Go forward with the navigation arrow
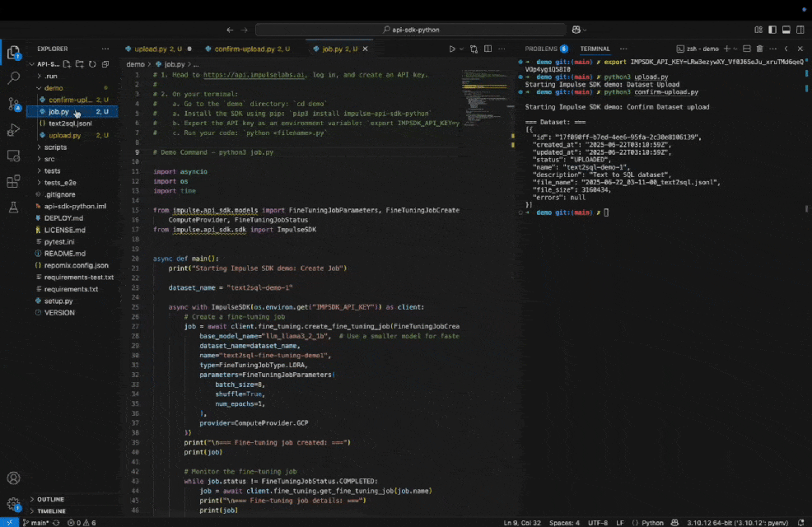 pyautogui.click(x=245, y=30)
